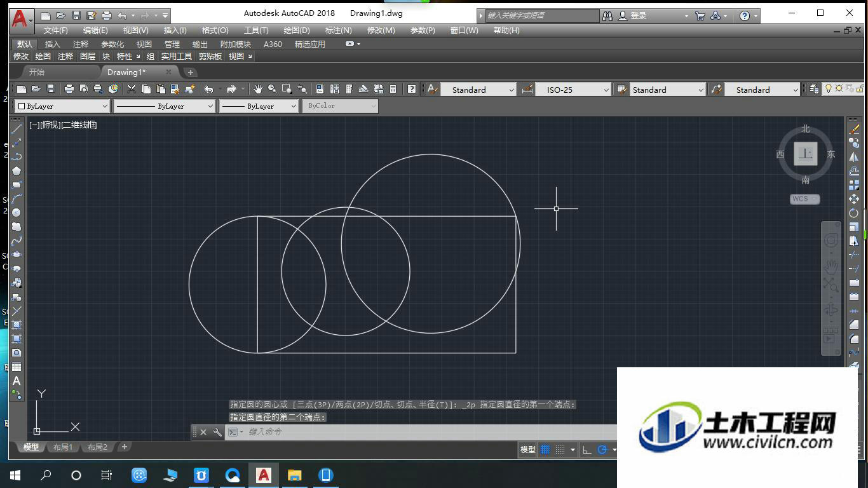Viewport: 868px width, 488px height.
Task: Toggle polar tracking in status bar
Action: click(x=602, y=449)
